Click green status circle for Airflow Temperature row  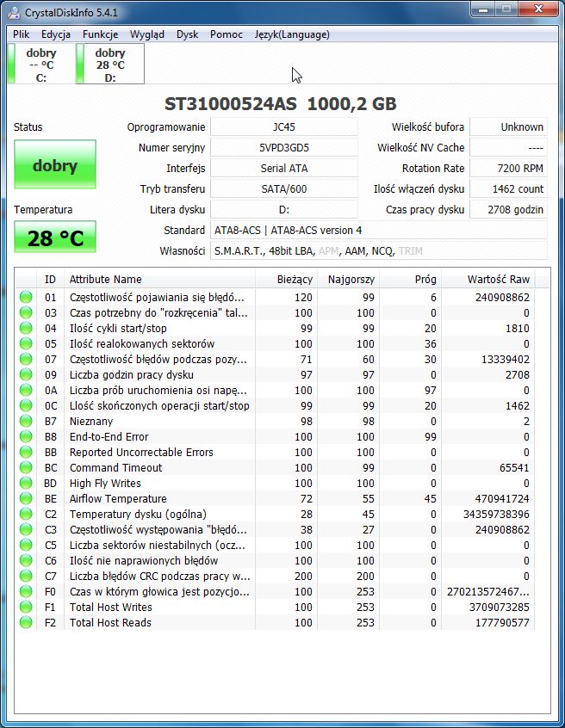26,498
